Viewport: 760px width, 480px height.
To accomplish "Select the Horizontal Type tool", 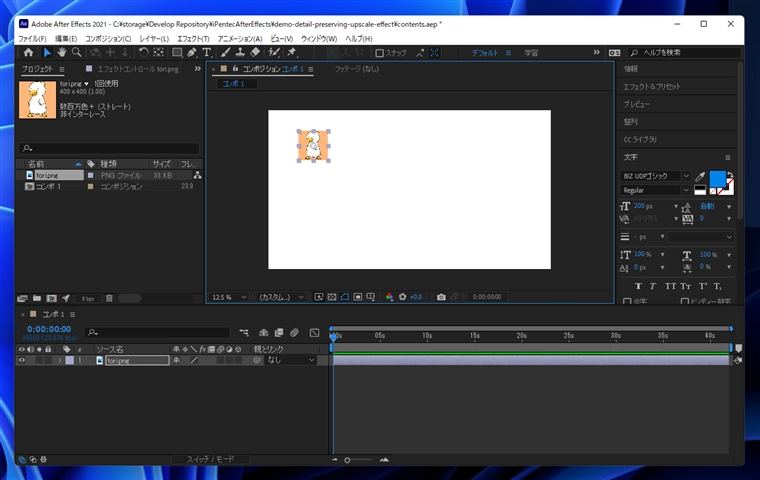I will [207, 52].
